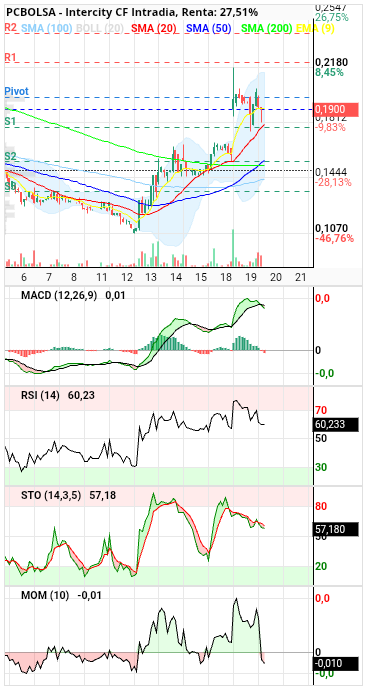
Task: Click the R1 resistance level label
Action: point(10,57)
